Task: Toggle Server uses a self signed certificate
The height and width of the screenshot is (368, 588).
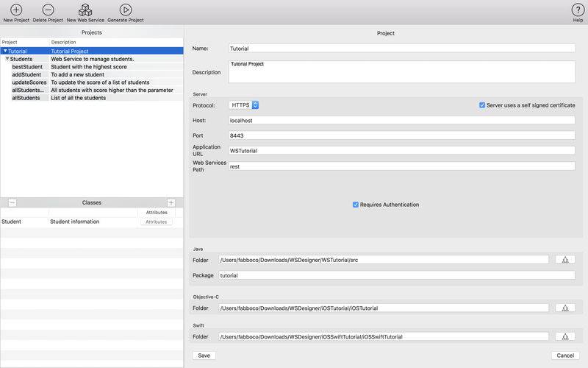Action: point(482,105)
